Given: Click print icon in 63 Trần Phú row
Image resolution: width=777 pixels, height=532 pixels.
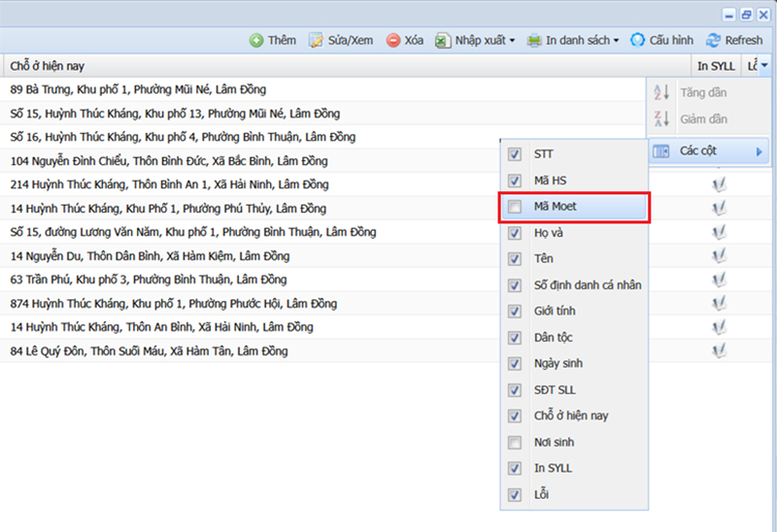Looking at the screenshot, I should pos(719,280).
